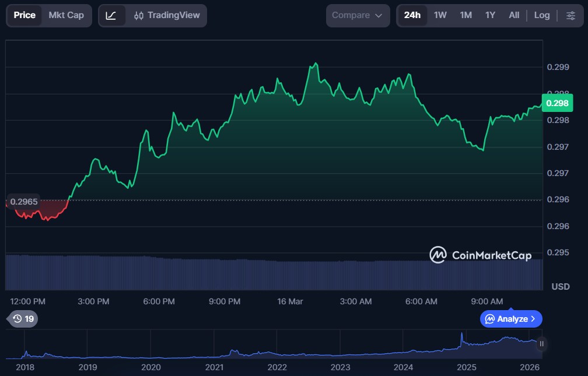The width and height of the screenshot is (588, 376).
Task: Open chart settings sliders icon
Action: coord(570,15)
